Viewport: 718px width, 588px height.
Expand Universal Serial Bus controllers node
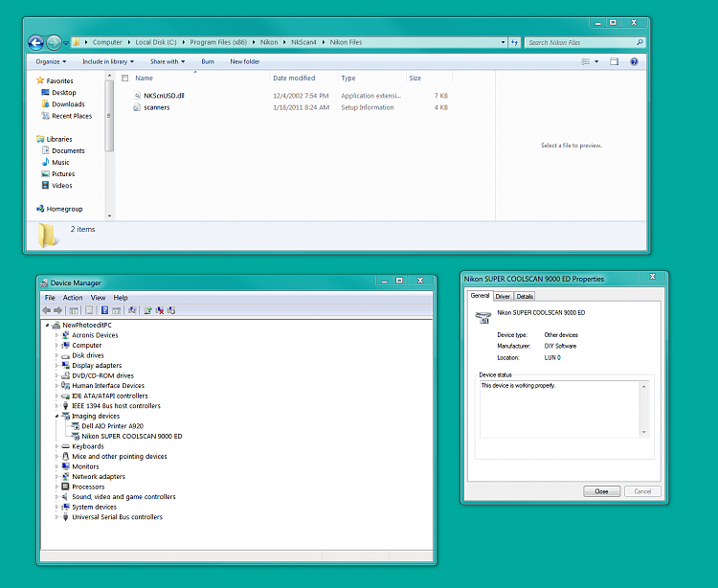click(56, 517)
